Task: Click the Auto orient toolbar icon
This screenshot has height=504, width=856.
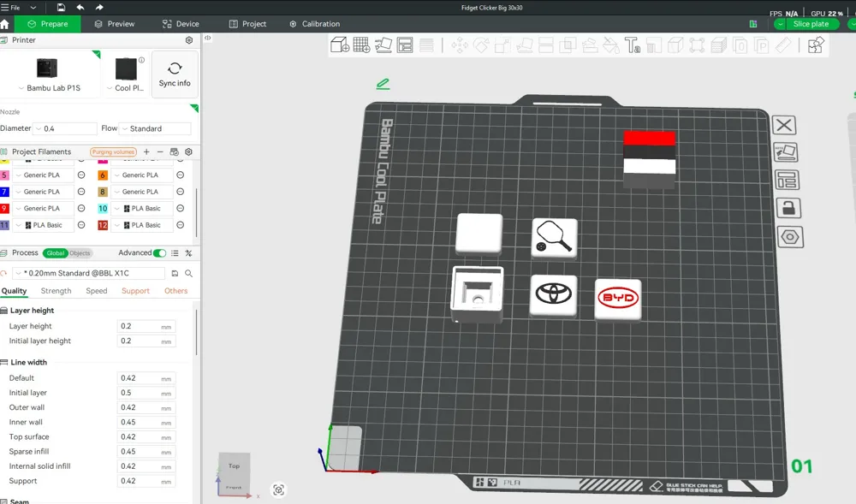Action: 383,45
